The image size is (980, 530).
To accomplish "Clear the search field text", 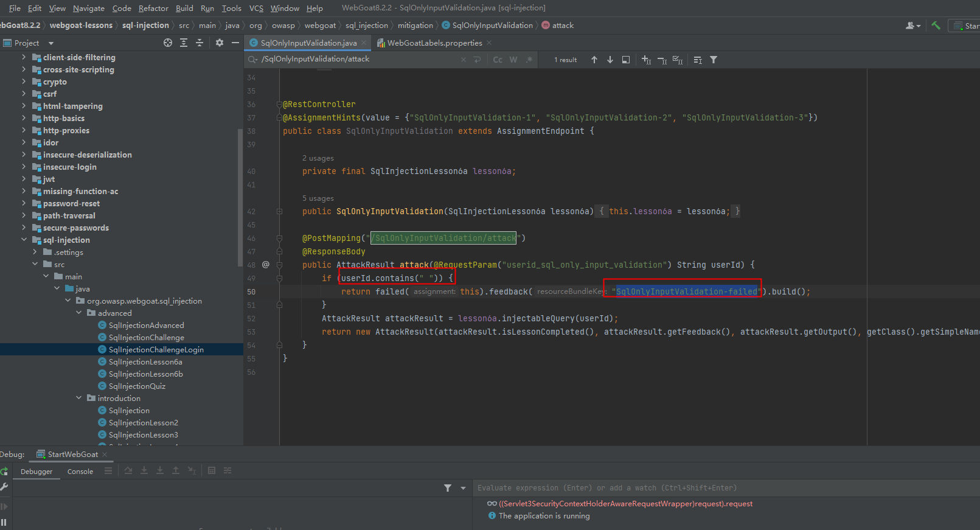I will point(464,60).
